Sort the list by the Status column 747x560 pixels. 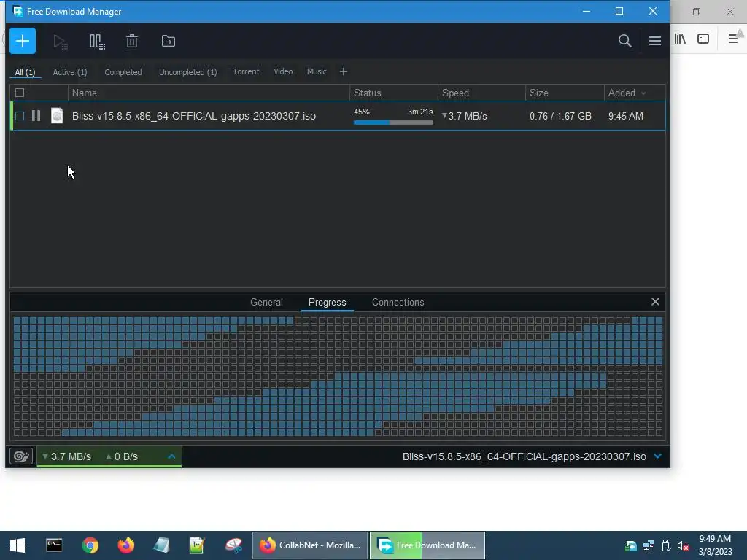coord(393,93)
